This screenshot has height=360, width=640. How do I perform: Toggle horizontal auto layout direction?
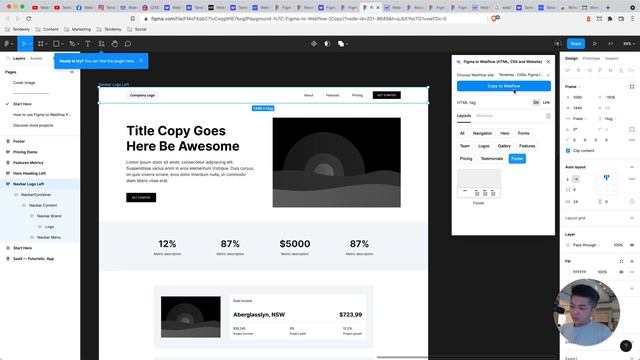[x=576, y=179]
